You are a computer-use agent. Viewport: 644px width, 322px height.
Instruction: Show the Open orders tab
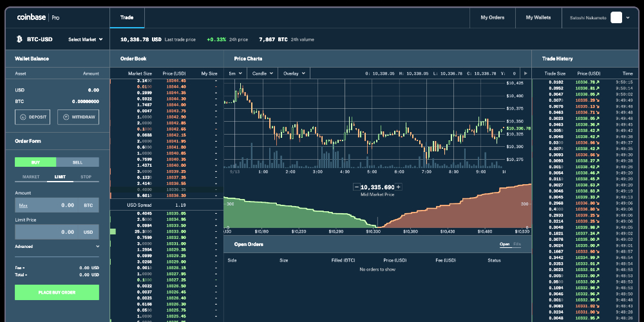click(504, 244)
